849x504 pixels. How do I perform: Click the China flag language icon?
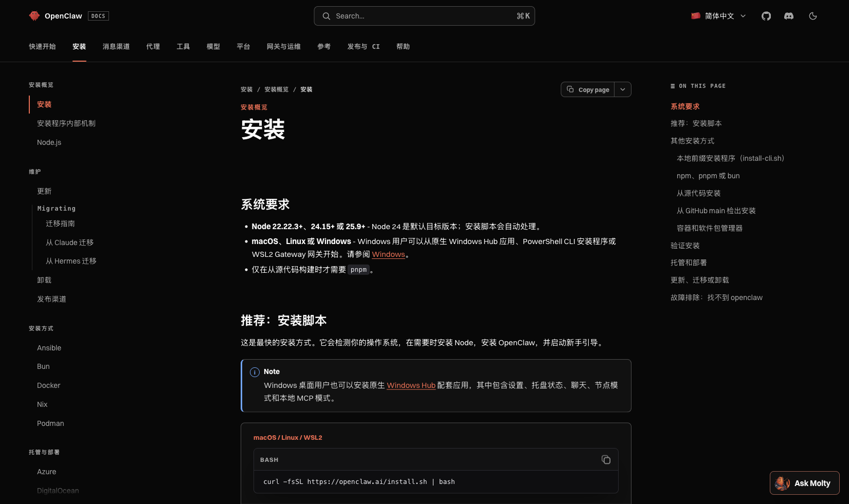(x=696, y=16)
